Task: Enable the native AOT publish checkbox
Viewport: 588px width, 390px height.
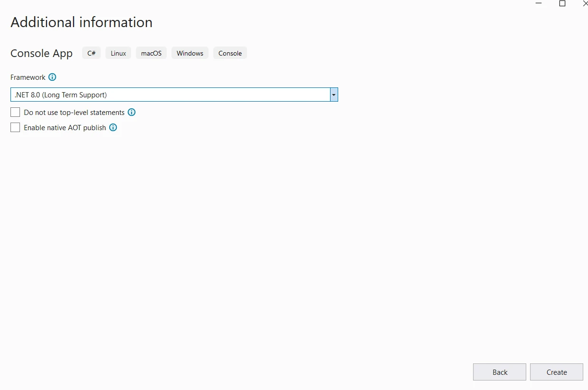Action: (15, 127)
